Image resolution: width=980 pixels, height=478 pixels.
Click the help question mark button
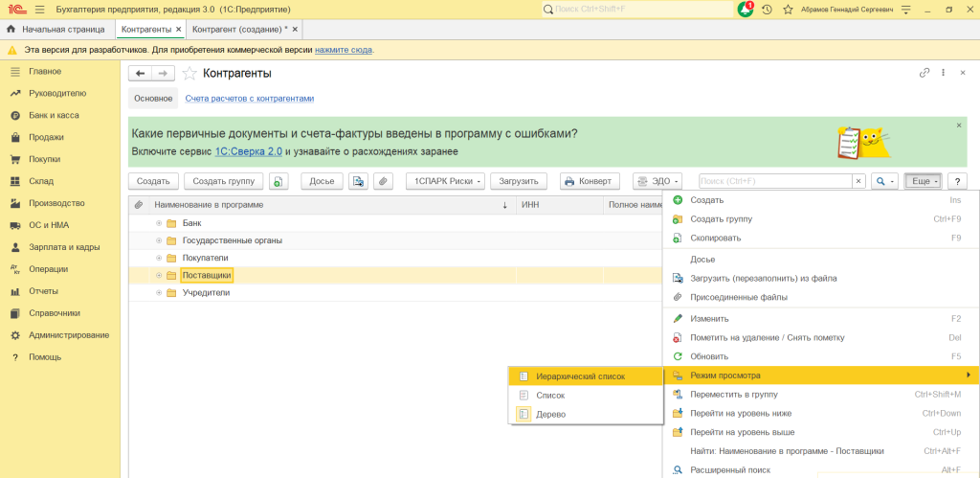pos(956,181)
